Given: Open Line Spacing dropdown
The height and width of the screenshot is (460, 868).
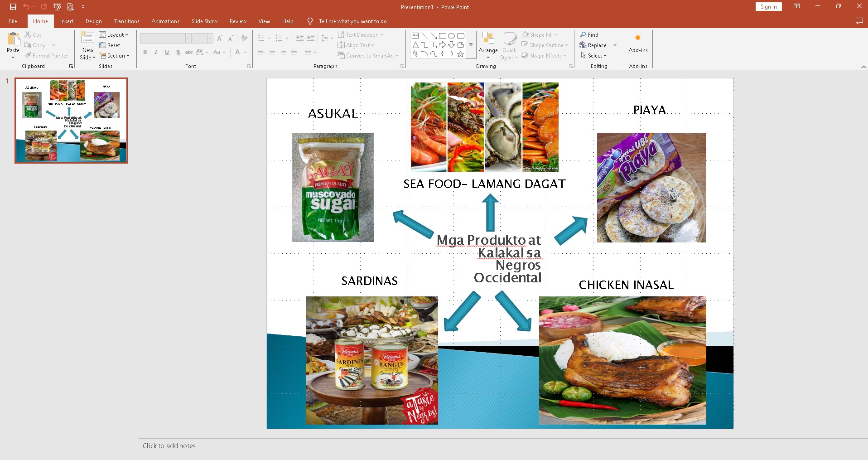Looking at the screenshot, I should pos(327,39).
